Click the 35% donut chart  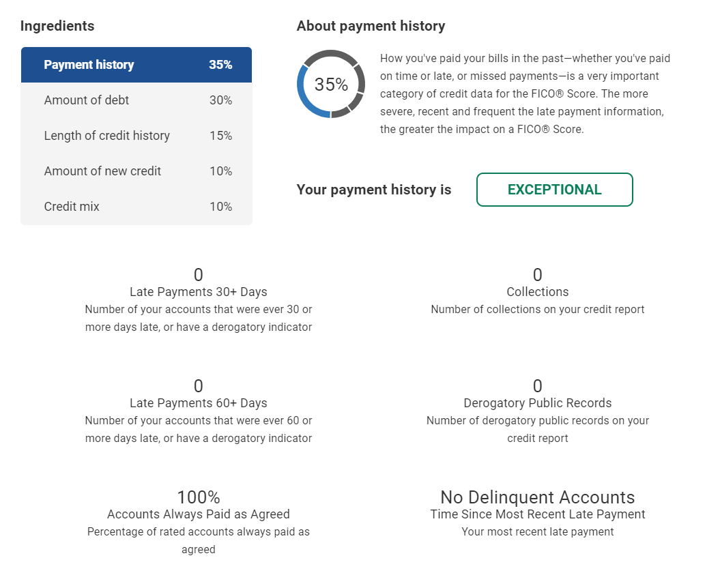[x=331, y=85]
